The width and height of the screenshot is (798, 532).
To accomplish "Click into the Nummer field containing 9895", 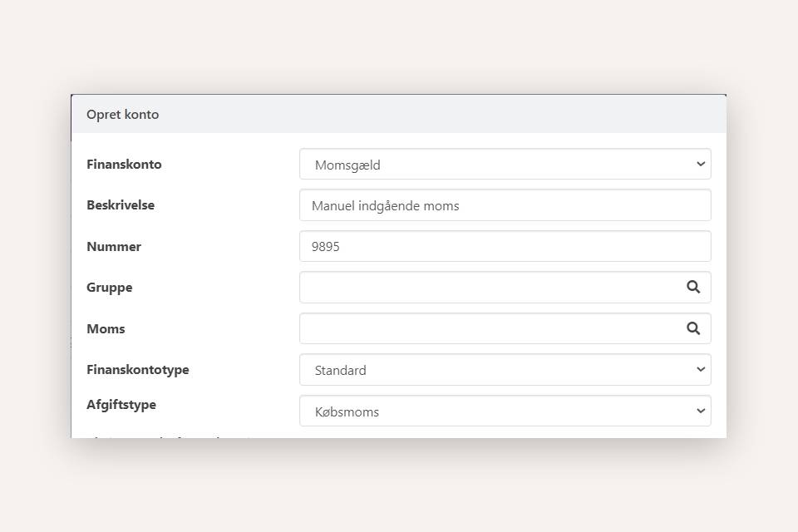I will (x=505, y=246).
